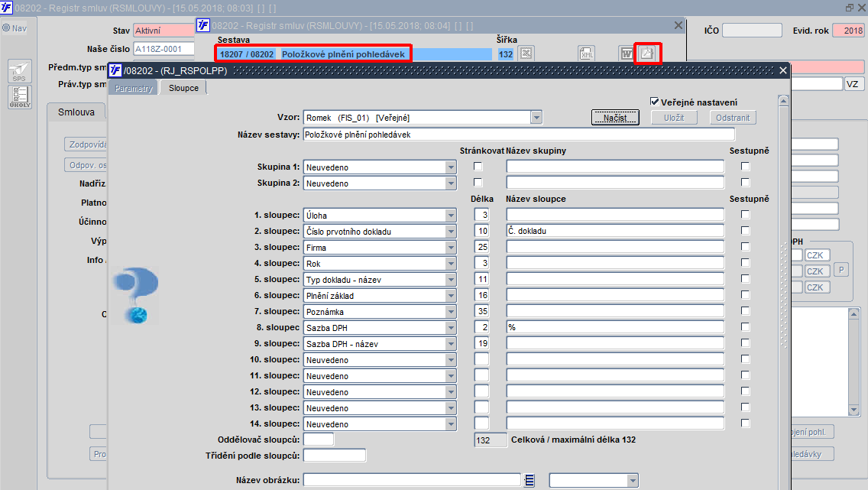Open the SPS paper plane icon in sidebar

pos(19,71)
